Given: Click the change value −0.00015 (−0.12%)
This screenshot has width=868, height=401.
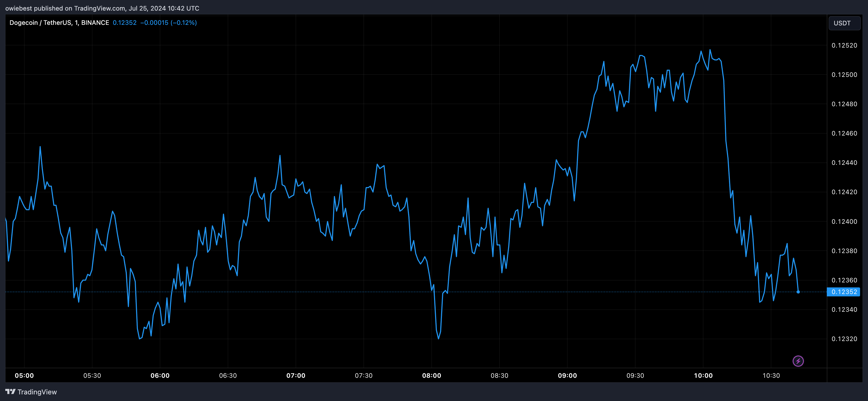Looking at the screenshot, I should [x=169, y=22].
